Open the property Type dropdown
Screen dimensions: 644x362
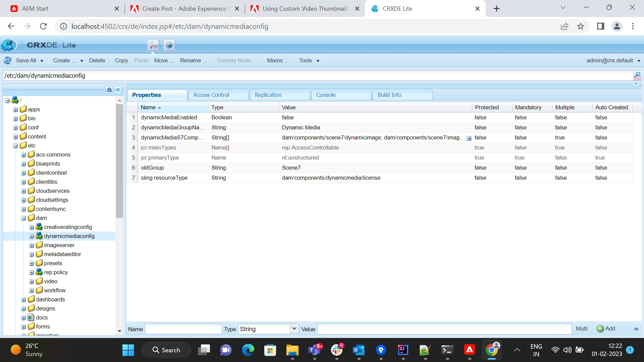point(294,329)
